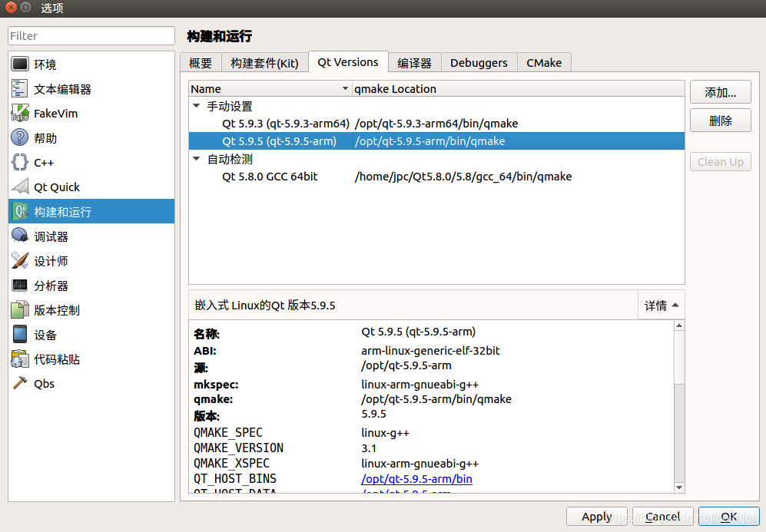Viewport: 766px width, 532px height.
Task: Select the 文本编辑器 text editor icon
Action: point(20,89)
